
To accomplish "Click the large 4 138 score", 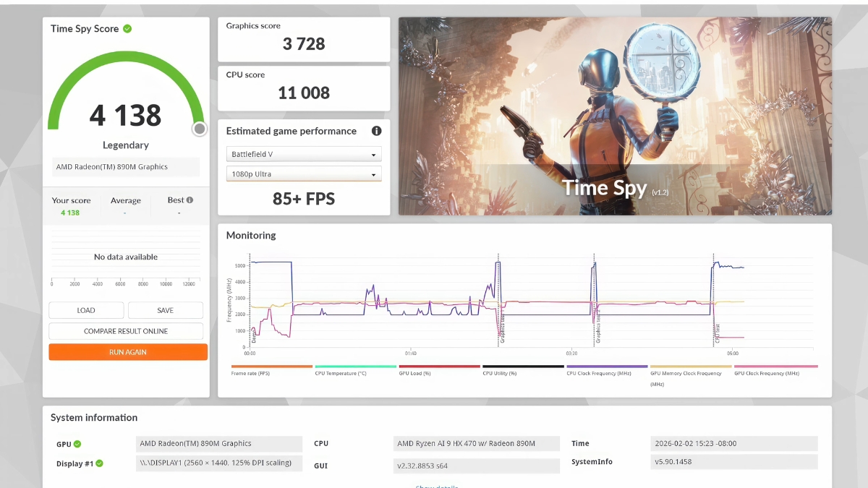I will (126, 115).
